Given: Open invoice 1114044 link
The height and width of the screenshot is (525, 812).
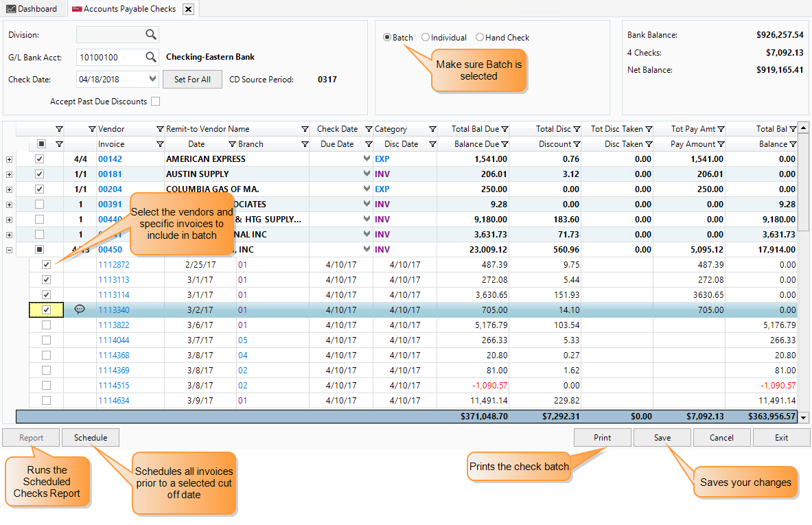Looking at the screenshot, I should (113, 340).
